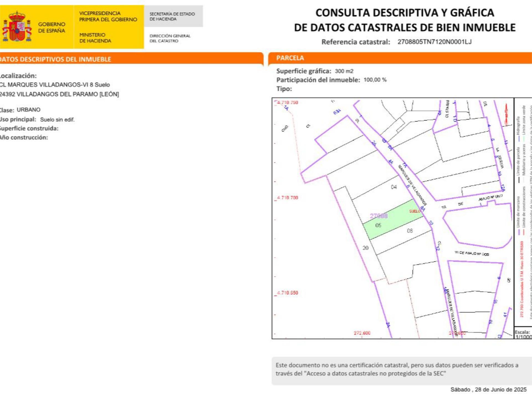The width and height of the screenshot is (532, 399).
Task: Click the '300 m2' surface value
Action: (344, 71)
